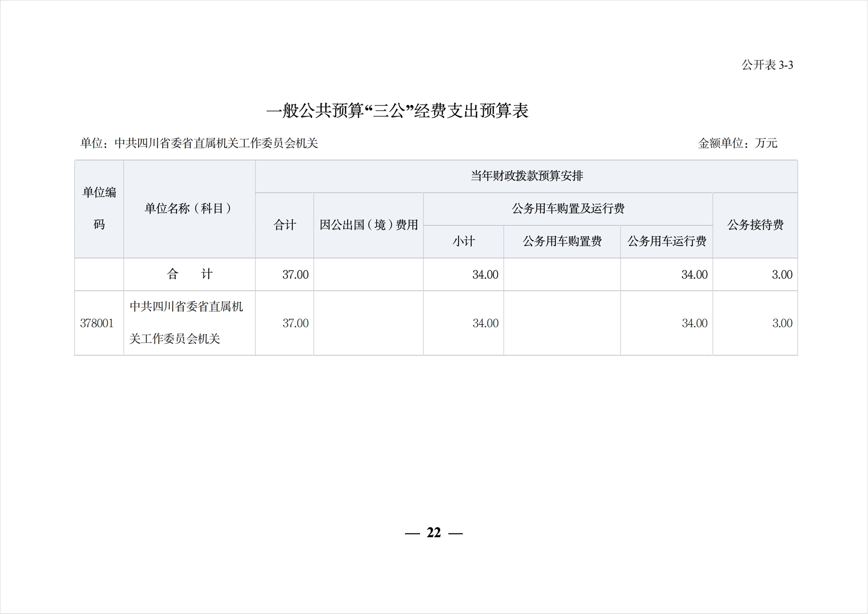Image resolution: width=868 pixels, height=614 pixels.
Task: Click the 公务用车购置费 column header
Action: click(x=562, y=241)
